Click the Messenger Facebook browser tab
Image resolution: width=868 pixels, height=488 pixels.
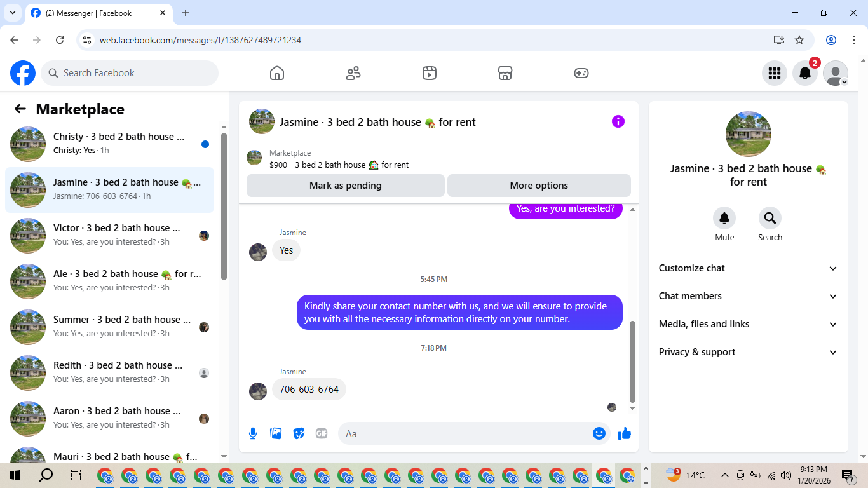(98, 13)
